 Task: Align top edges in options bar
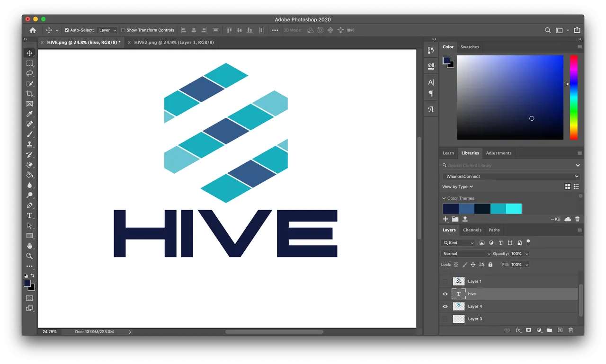tap(229, 30)
